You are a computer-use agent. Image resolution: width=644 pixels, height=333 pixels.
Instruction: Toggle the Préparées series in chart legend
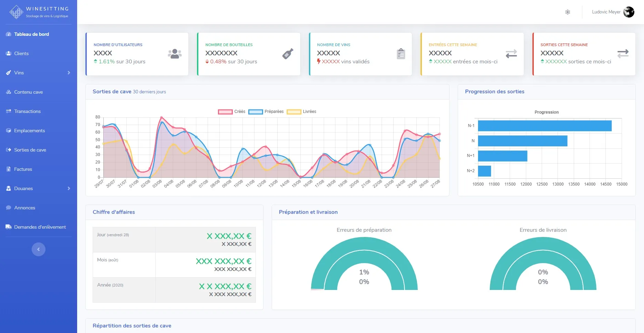point(256,112)
